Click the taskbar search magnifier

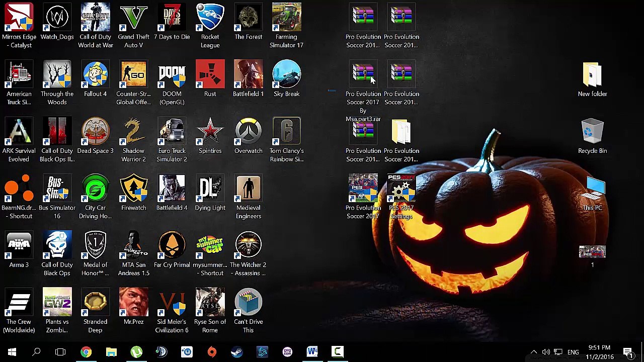click(x=36, y=352)
